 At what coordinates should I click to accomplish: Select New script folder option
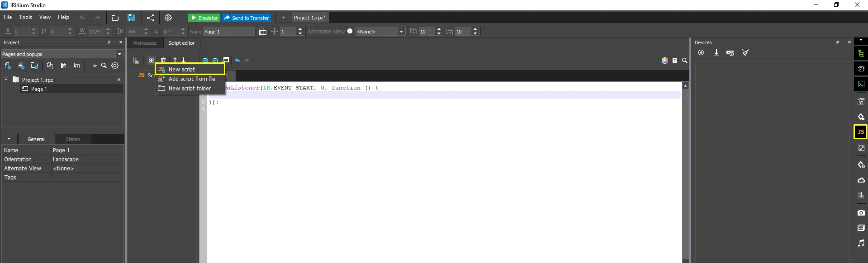pyautogui.click(x=190, y=88)
